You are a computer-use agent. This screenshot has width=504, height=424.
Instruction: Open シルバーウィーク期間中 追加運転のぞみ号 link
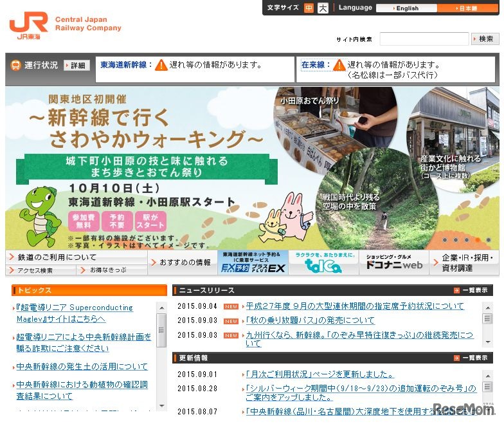(x=361, y=392)
